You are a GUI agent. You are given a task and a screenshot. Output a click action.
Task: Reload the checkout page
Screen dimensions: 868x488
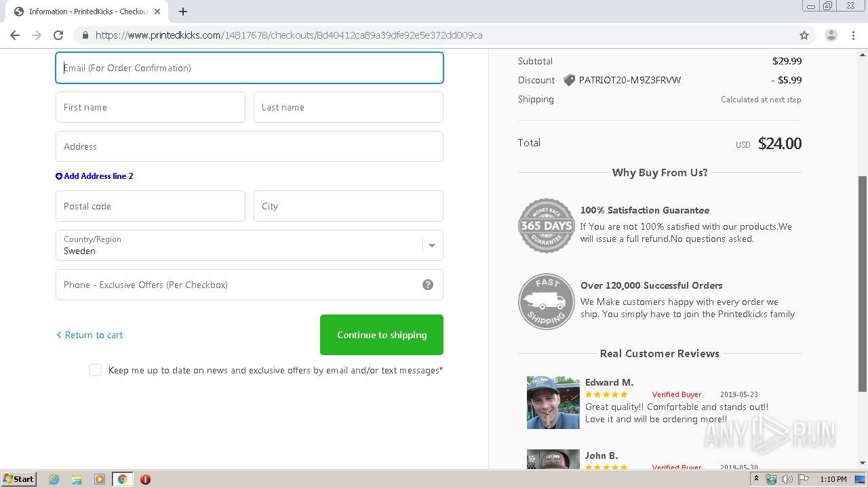(58, 35)
